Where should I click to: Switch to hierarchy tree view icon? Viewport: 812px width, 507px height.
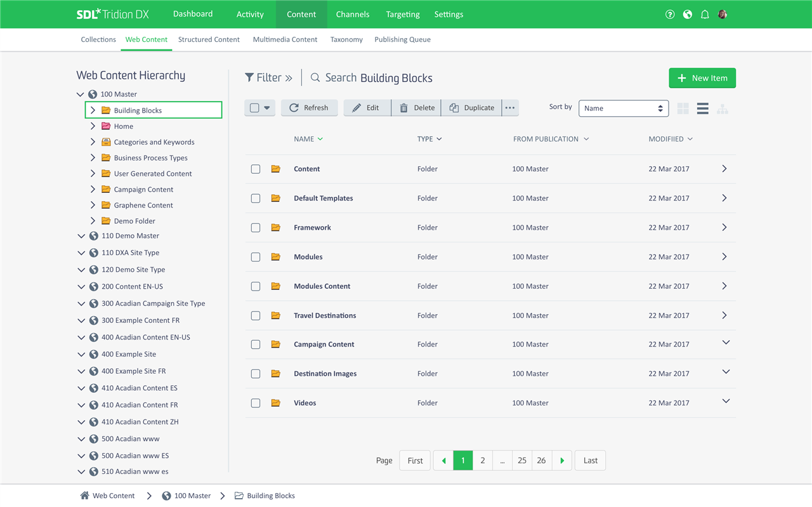pyautogui.click(x=723, y=109)
